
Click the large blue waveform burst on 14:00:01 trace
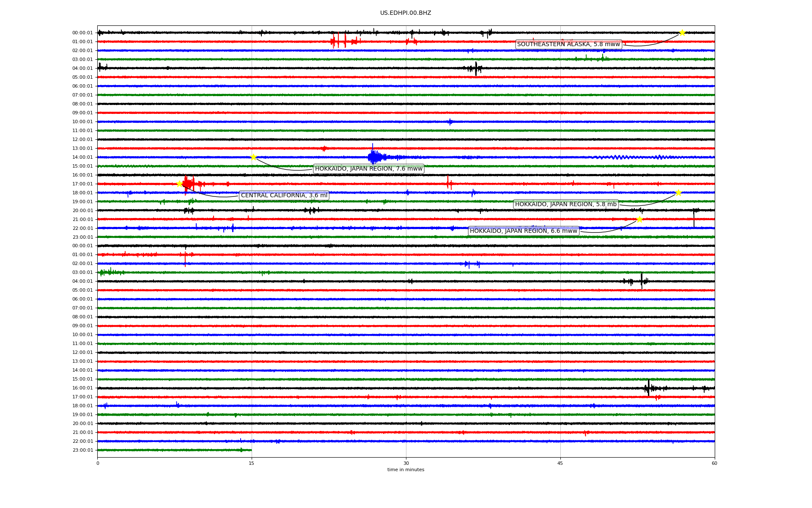tap(373, 157)
